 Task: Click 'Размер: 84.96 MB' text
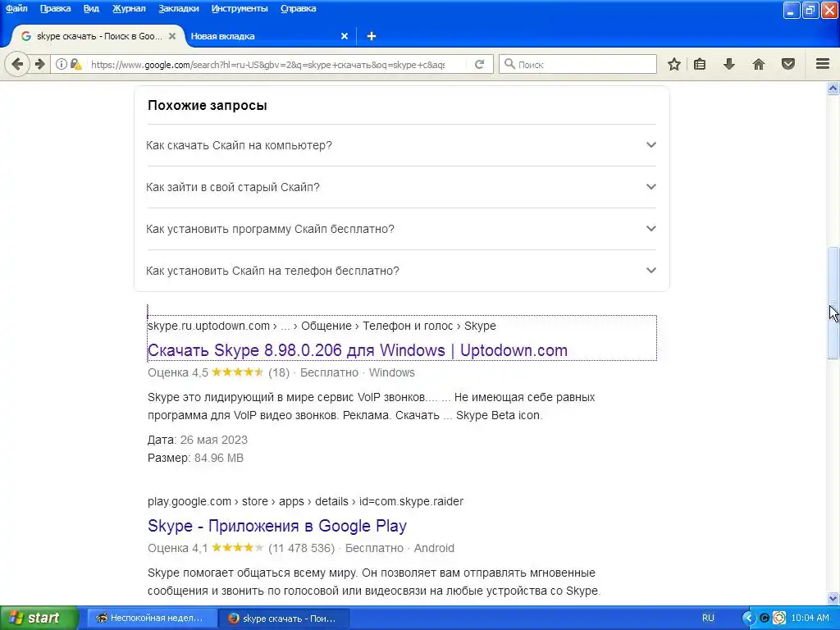pos(195,458)
